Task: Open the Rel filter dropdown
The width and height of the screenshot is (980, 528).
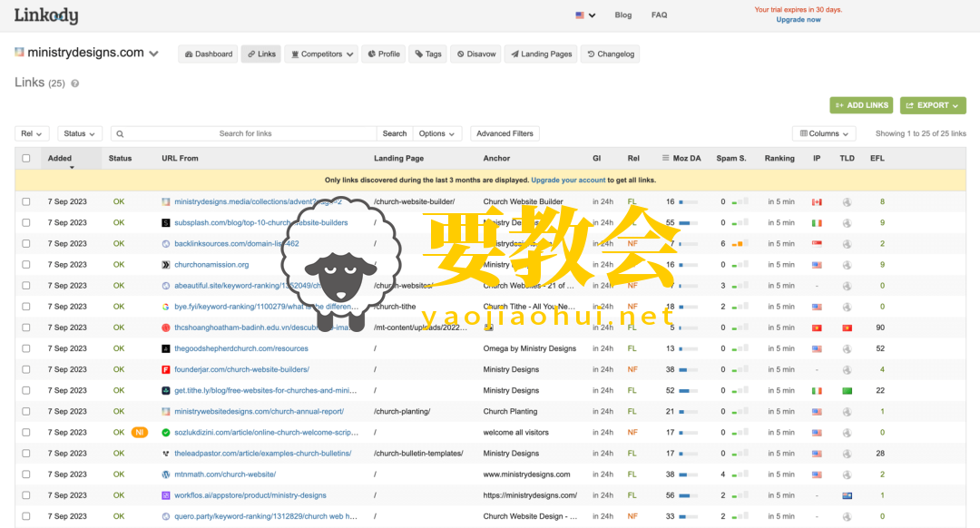Action: click(x=31, y=133)
